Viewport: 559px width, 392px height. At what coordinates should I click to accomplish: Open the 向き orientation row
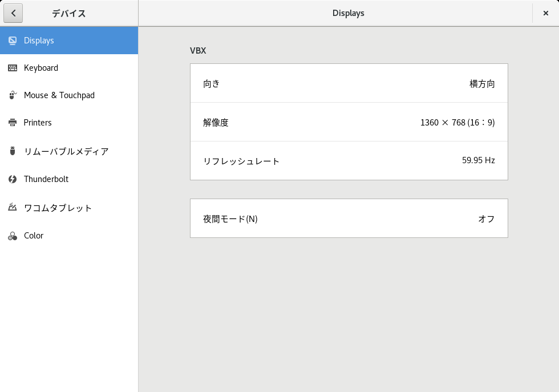pos(349,83)
